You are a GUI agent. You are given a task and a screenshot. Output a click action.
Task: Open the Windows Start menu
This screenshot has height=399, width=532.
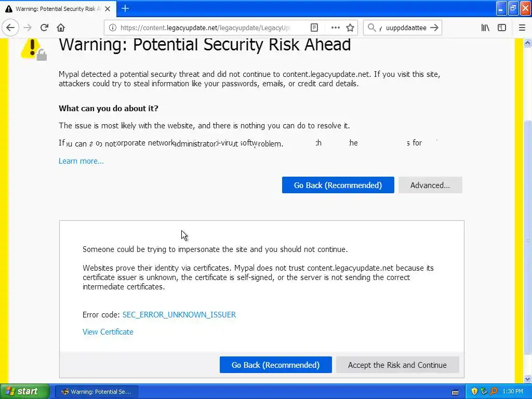[24, 391]
